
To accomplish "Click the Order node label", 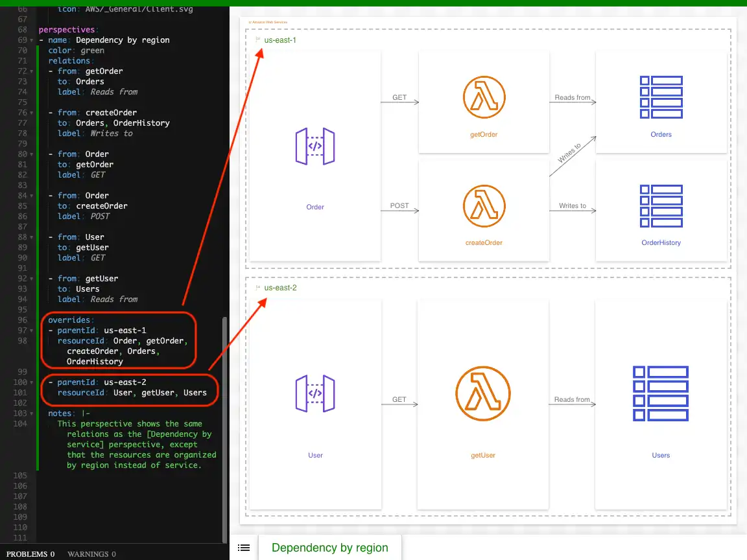I will pyautogui.click(x=315, y=207).
